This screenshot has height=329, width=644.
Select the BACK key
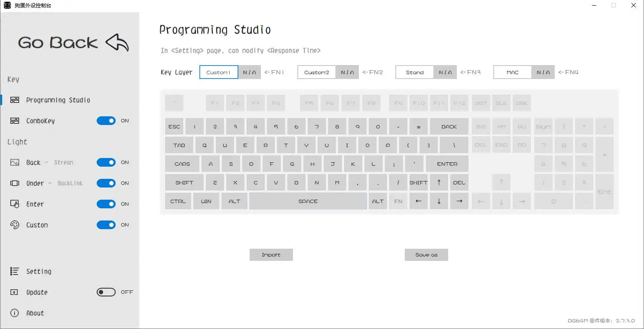(449, 127)
